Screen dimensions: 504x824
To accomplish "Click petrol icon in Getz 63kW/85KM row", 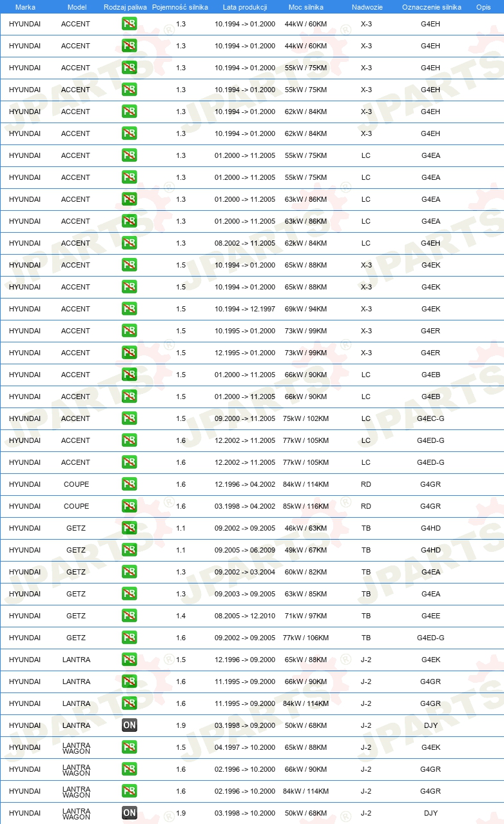I will coord(130,594).
